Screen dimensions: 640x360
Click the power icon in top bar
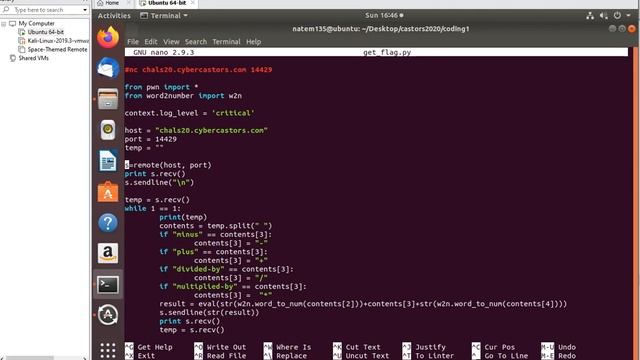coord(617,16)
